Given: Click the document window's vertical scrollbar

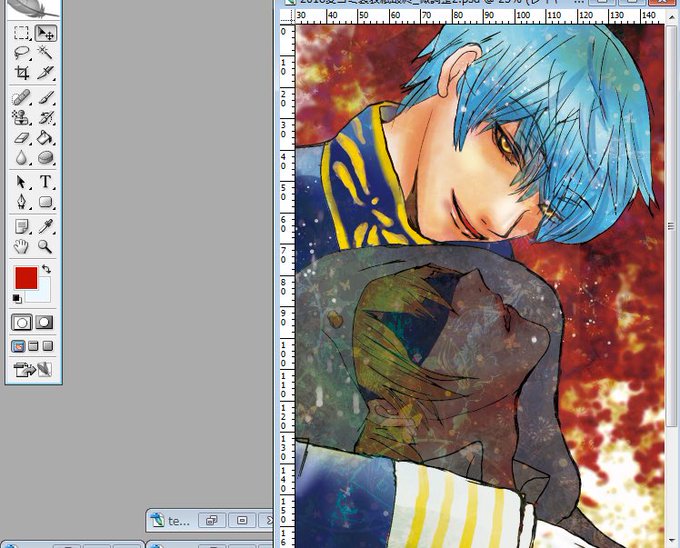Looking at the screenshot, I should 671,225.
